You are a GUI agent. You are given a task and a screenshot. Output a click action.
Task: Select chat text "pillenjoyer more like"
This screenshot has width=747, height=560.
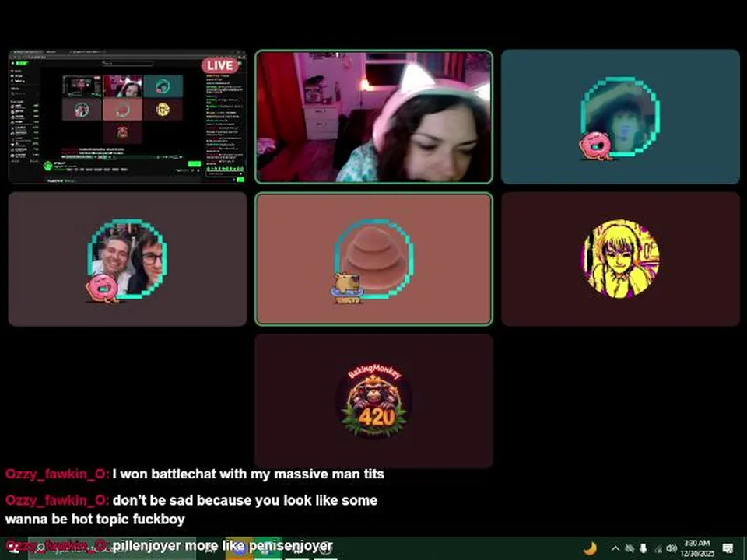point(179,545)
